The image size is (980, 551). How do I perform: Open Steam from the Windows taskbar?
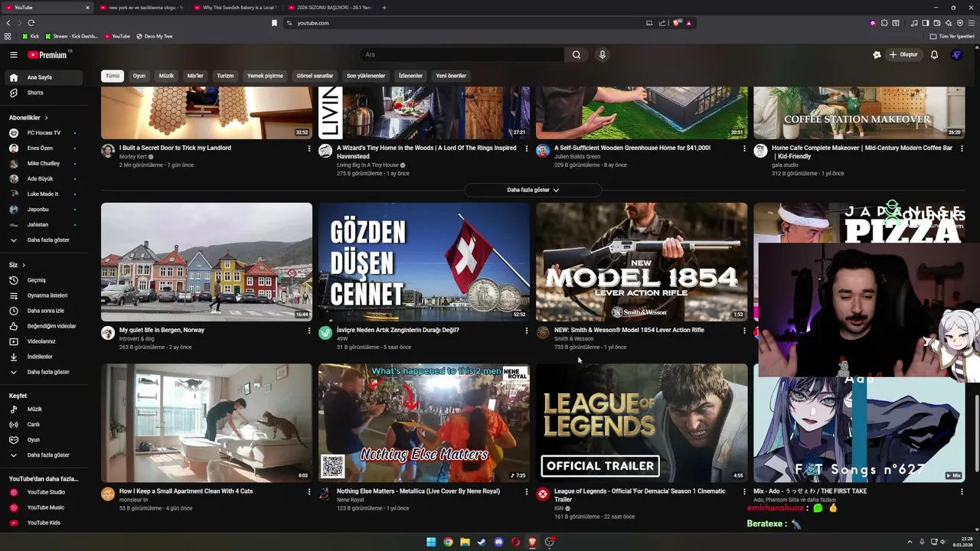click(482, 542)
